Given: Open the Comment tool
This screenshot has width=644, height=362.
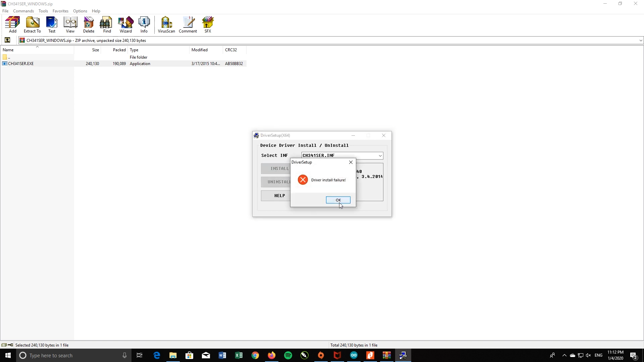Looking at the screenshot, I should click(188, 24).
